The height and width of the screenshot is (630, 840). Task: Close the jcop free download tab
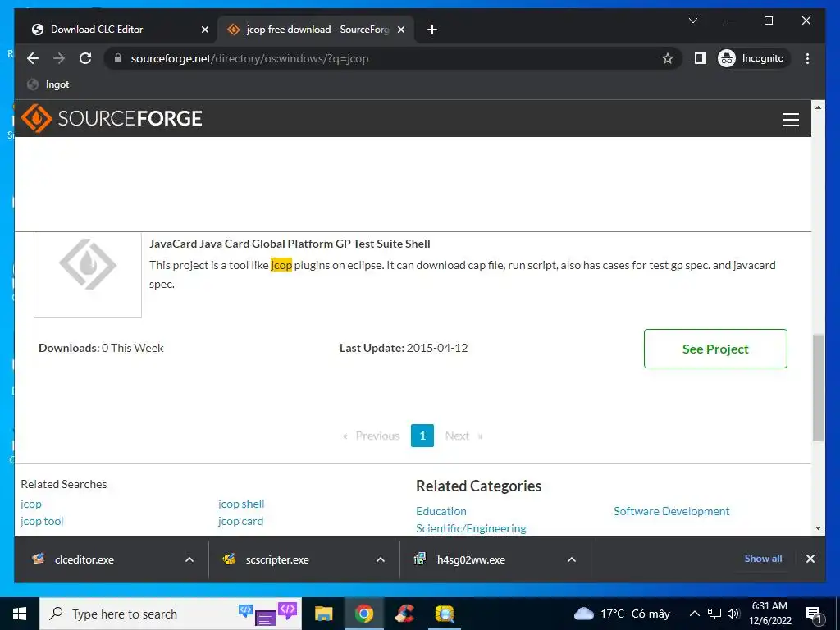click(x=400, y=30)
